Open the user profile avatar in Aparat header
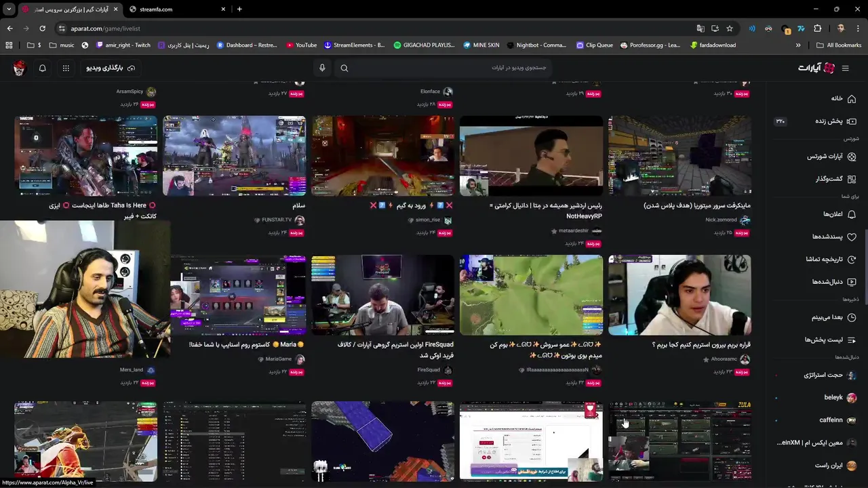The height and width of the screenshot is (488, 868). coord(19,68)
